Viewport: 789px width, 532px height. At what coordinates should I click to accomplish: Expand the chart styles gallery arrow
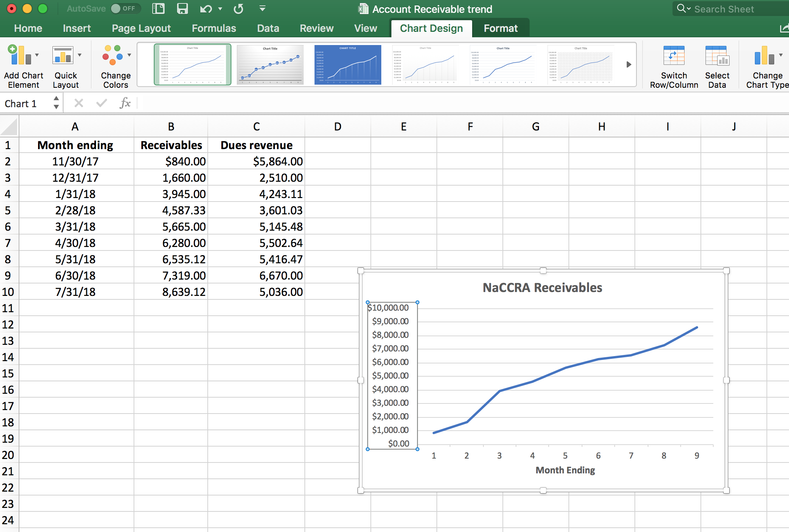coord(629,64)
